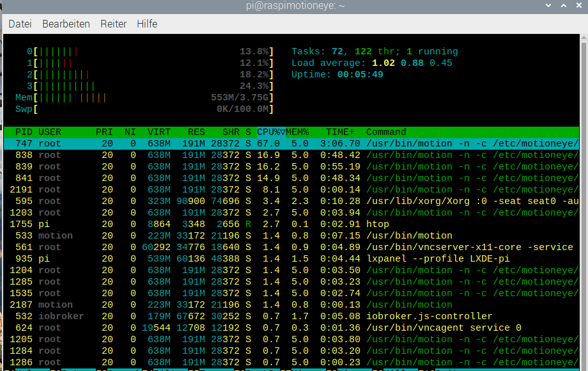Image resolution: width=588 pixels, height=371 pixels.
Task: Select the Xorg process row
Action: (x=415, y=201)
